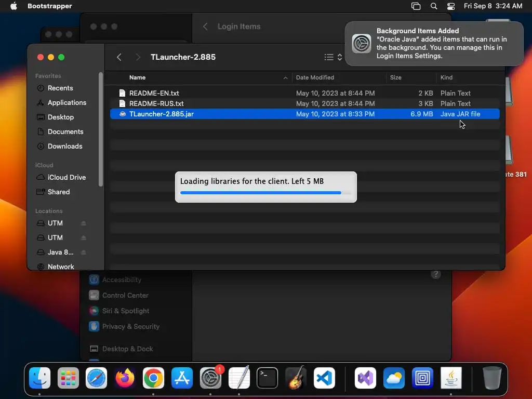Eject the second UTM volume

84,238
